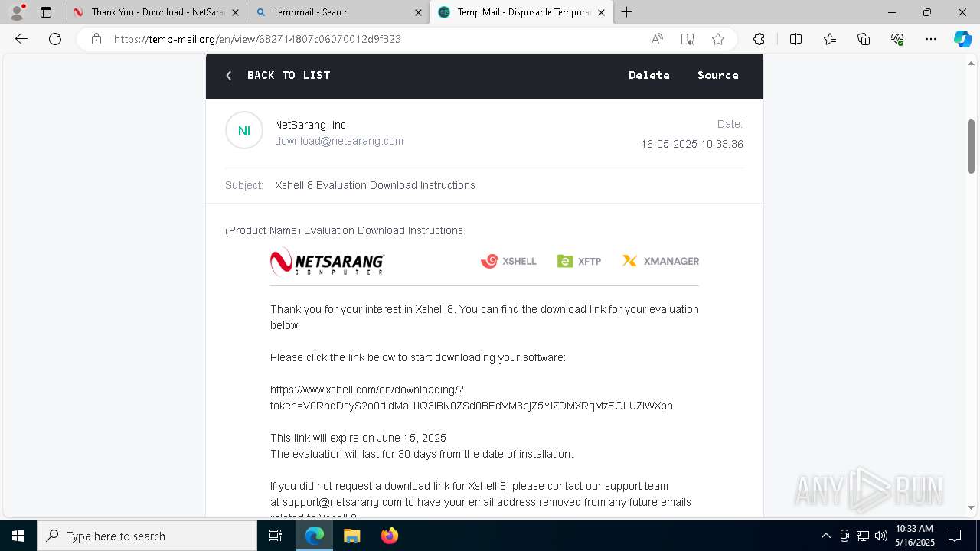
Task: Open Tab actions menu icon
Action: (x=46, y=12)
